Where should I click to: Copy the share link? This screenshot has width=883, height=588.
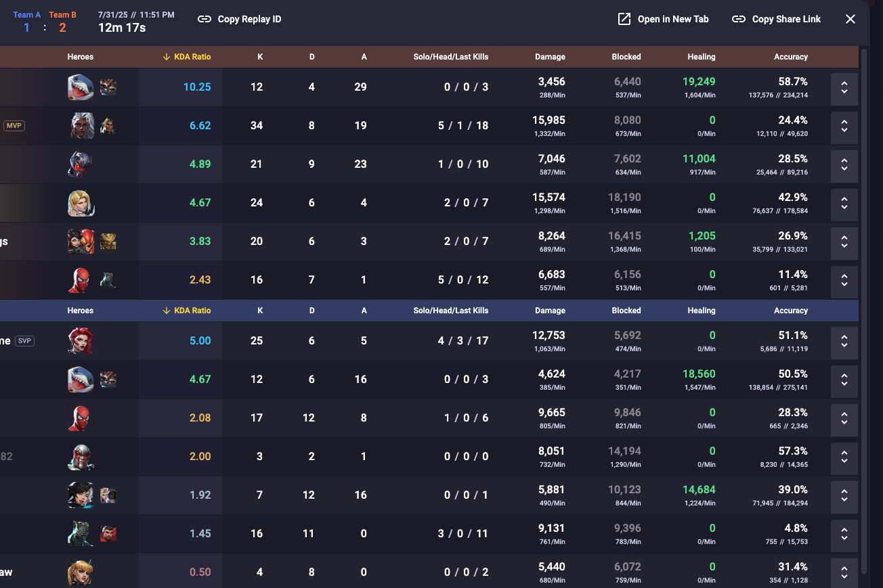[777, 19]
